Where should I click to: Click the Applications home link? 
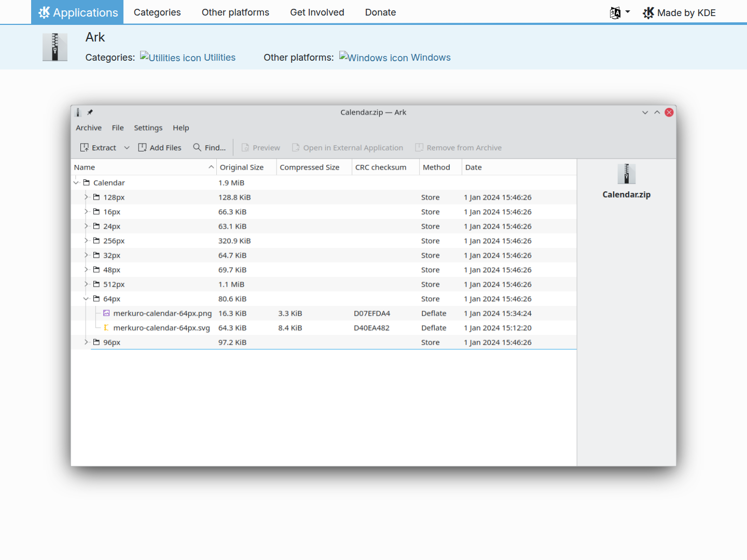click(x=77, y=12)
